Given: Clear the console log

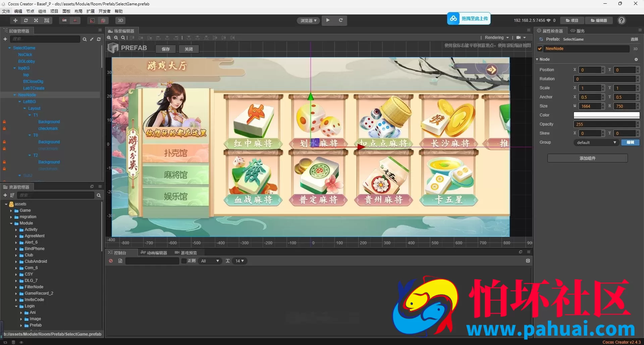Looking at the screenshot, I should 111,261.
